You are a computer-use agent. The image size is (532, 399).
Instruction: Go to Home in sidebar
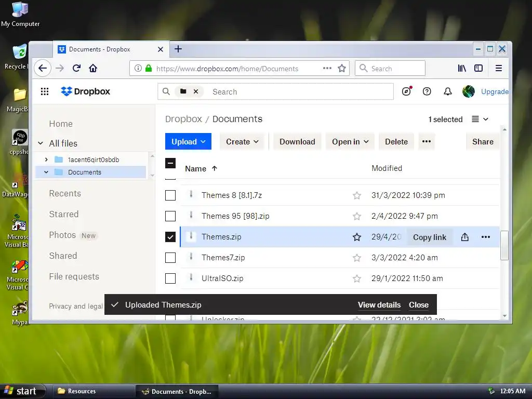point(61,124)
